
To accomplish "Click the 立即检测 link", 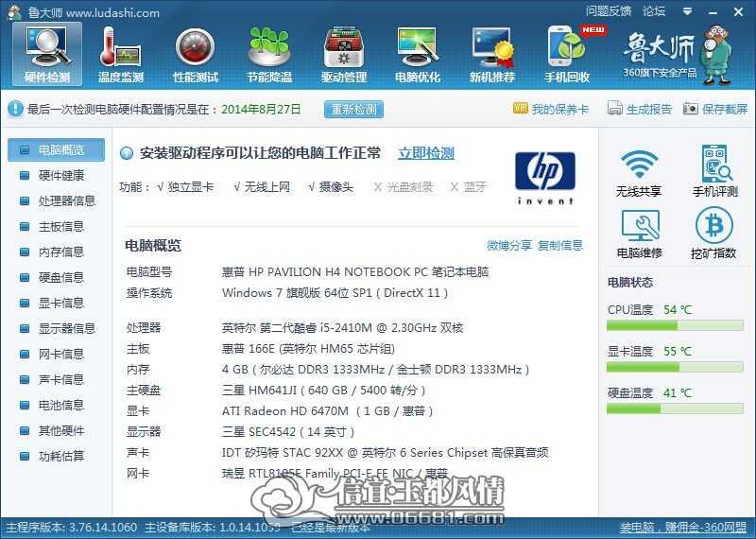I will 426,153.
